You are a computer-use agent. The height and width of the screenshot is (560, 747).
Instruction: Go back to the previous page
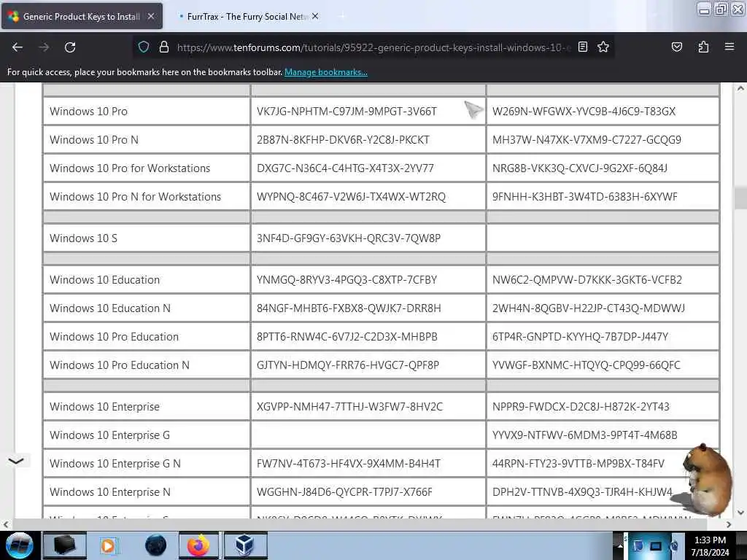tap(18, 47)
